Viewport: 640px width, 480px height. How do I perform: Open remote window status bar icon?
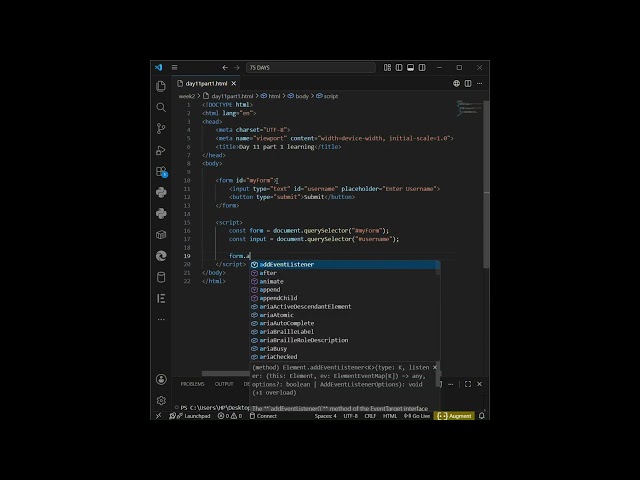pyautogui.click(x=159, y=416)
